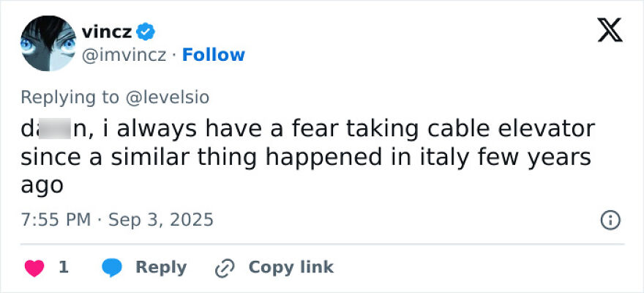644x293 pixels.
Task: Open the tweet info circle icon
Action: 610,220
